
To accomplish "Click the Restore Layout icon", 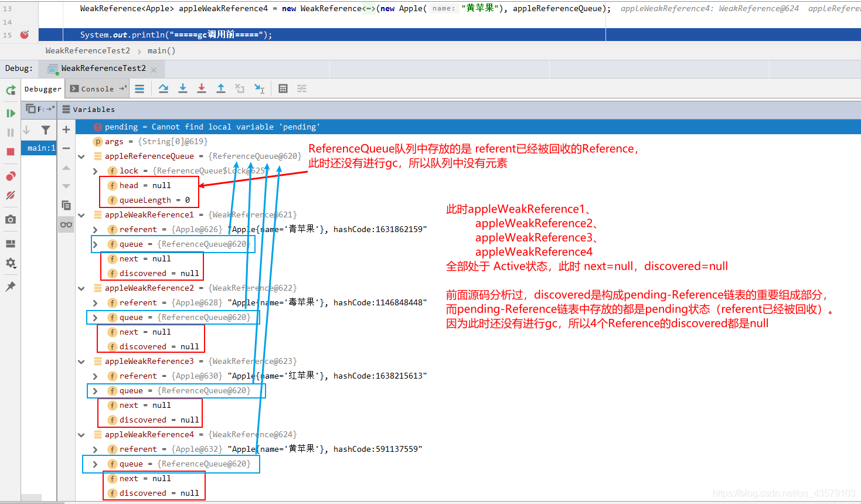I will tap(11, 244).
